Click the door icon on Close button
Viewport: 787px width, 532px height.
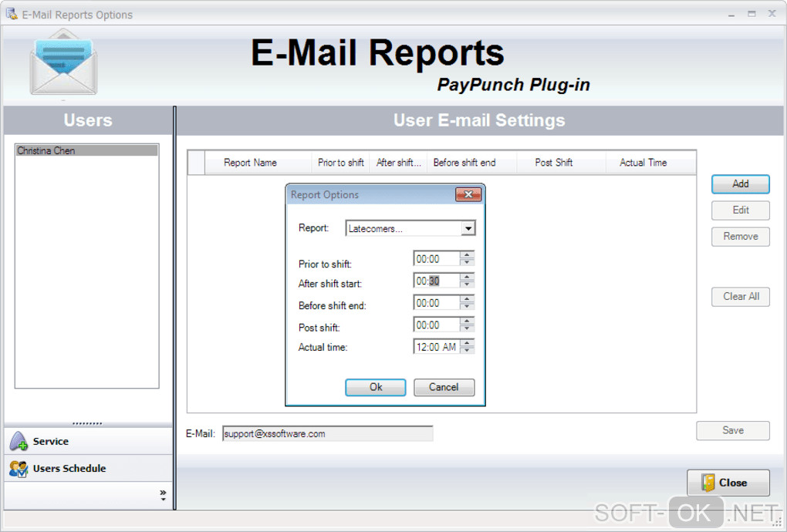point(708,483)
